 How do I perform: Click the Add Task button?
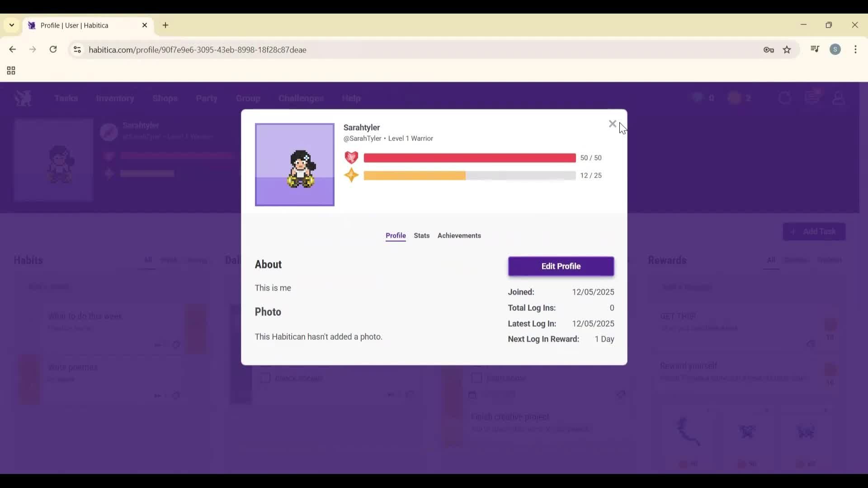pyautogui.click(x=814, y=231)
